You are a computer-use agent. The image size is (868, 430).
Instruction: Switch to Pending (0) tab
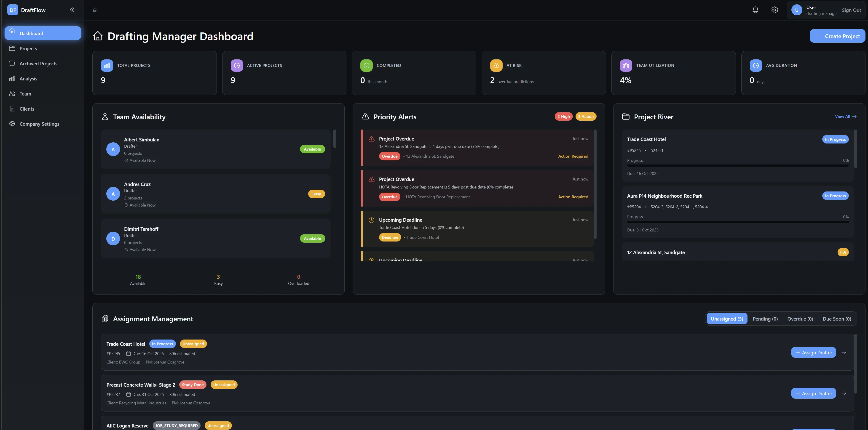coord(765,319)
